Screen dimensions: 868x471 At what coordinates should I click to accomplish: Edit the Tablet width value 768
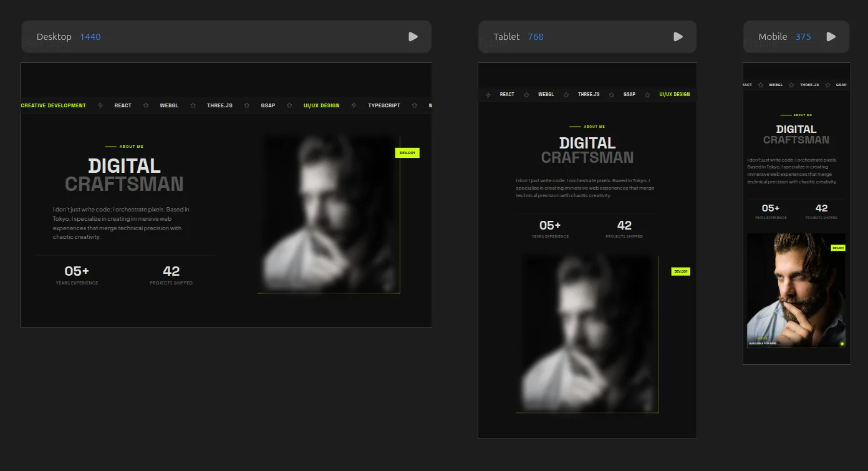point(535,37)
